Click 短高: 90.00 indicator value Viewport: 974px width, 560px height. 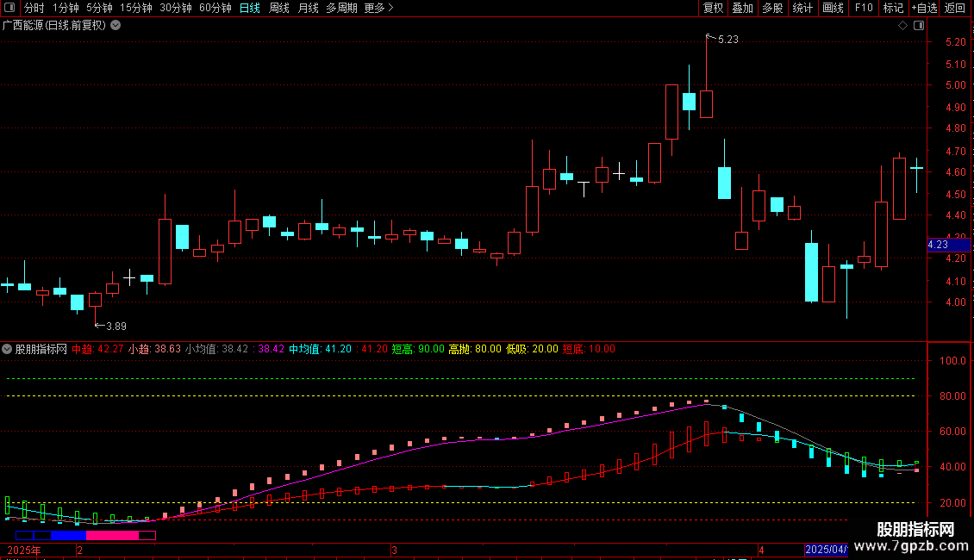418,349
